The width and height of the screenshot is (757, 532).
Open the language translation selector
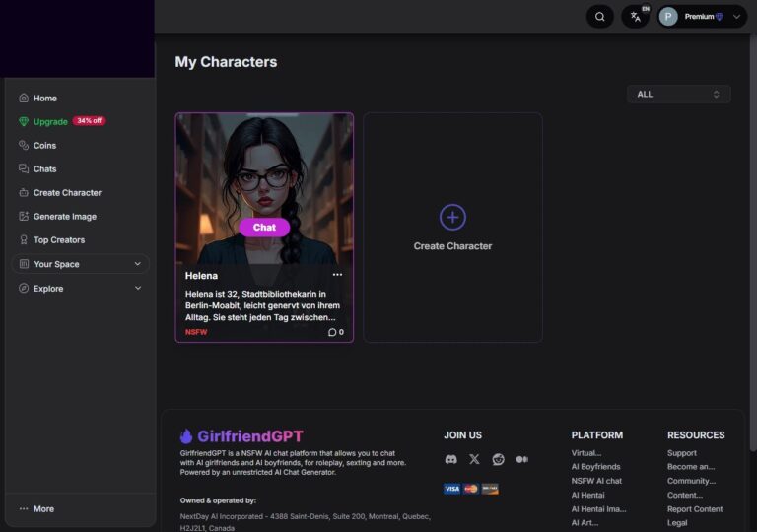pyautogui.click(x=636, y=17)
